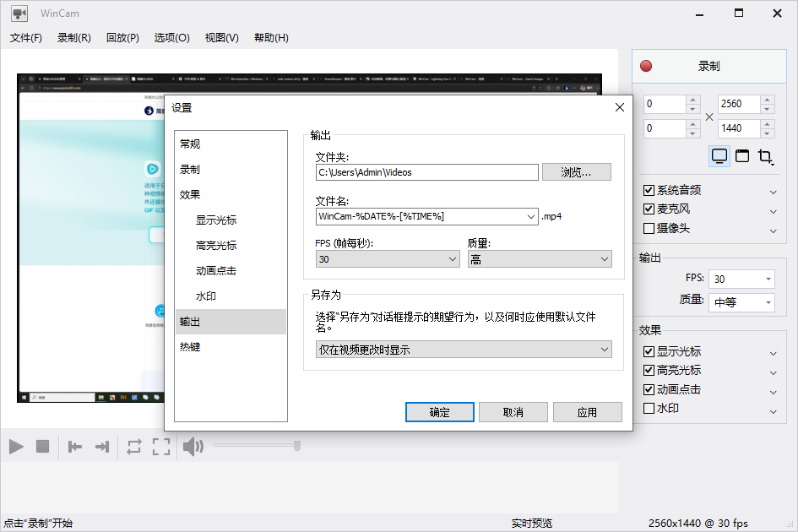Screen dimensions: 798x532
Task: Click the red record button icon
Action: [x=646, y=66]
